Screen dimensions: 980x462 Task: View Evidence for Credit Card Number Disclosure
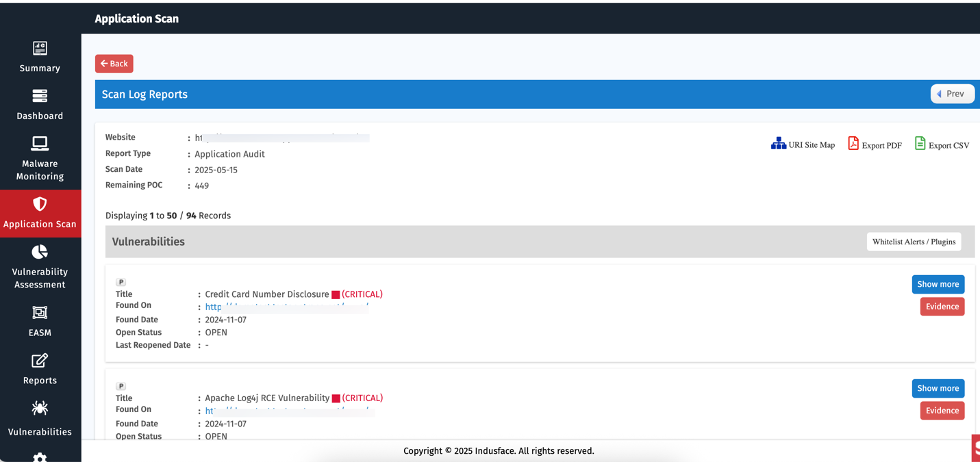942,306
